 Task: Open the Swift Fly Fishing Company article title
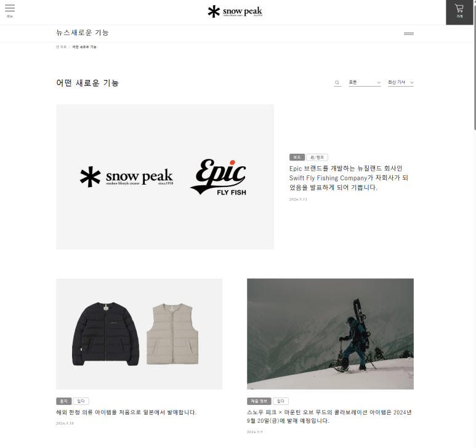click(349, 178)
